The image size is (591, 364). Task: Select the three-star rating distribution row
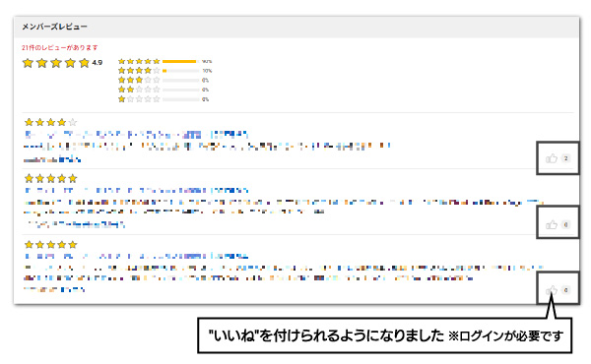(x=164, y=80)
